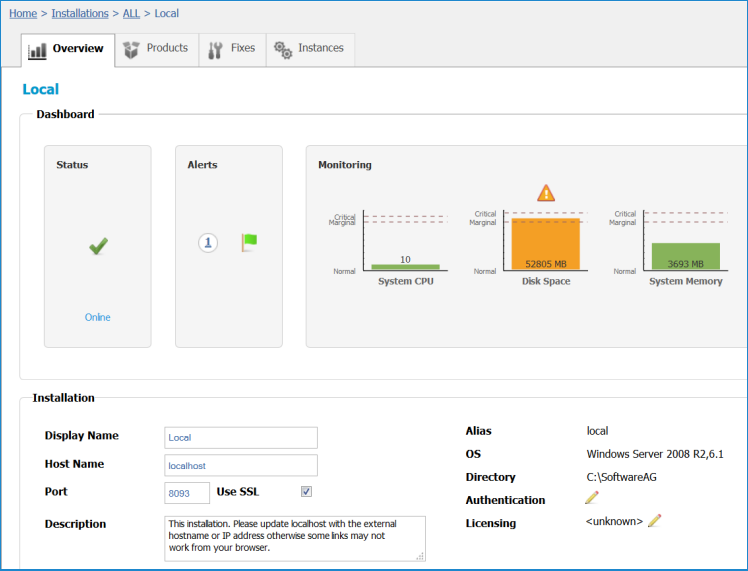The height and width of the screenshot is (571, 748).
Task: Go to the Instances tab
Action: (310, 49)
